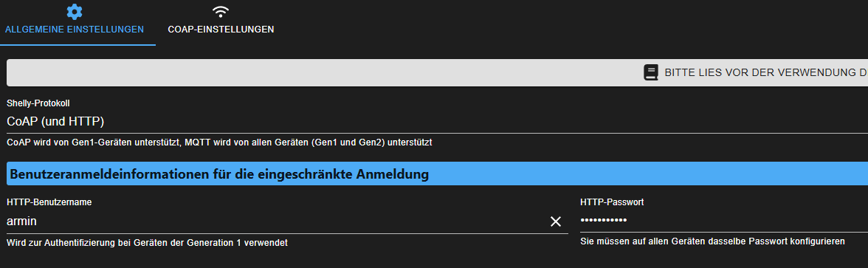This screenshot has width=868, height=268.
Task: Click the 'Shelly-Protokoll' field label
Action: (x=38, y=103)
